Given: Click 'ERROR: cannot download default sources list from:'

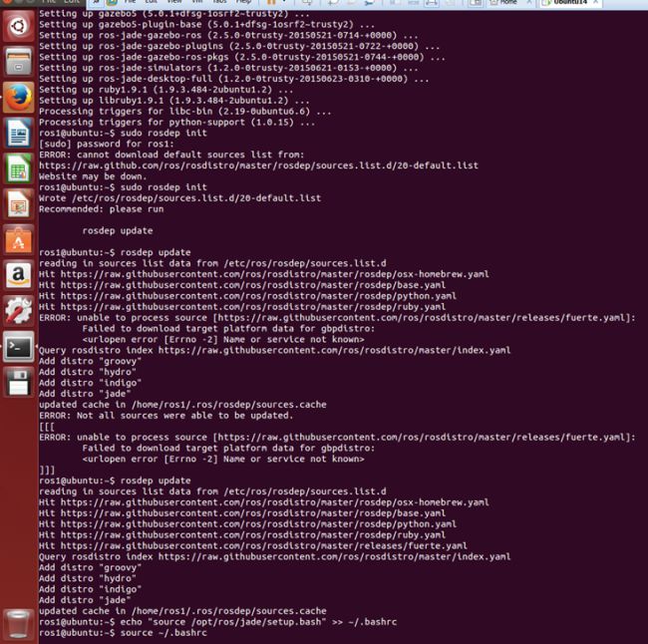Looking at the screenshot, I should 171,155.
